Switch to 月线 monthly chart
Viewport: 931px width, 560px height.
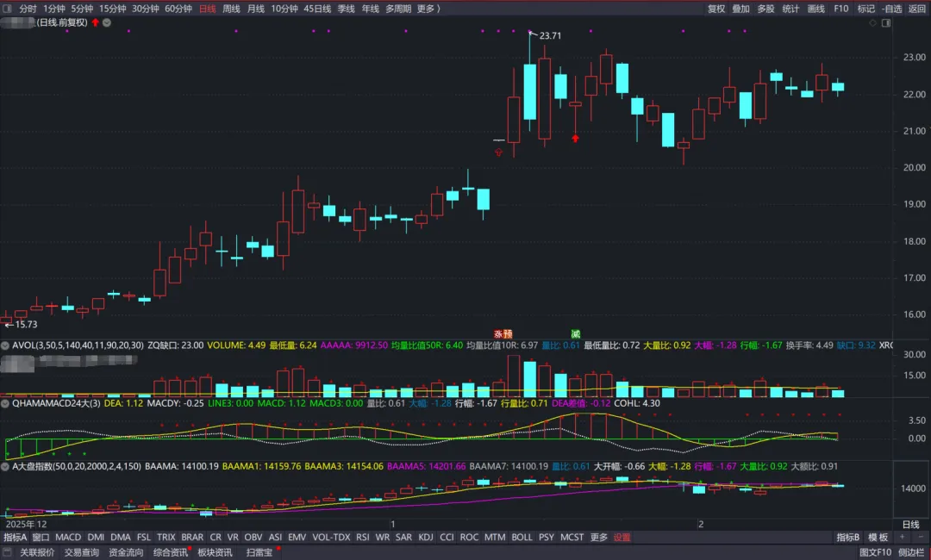[x=255, y=9]
